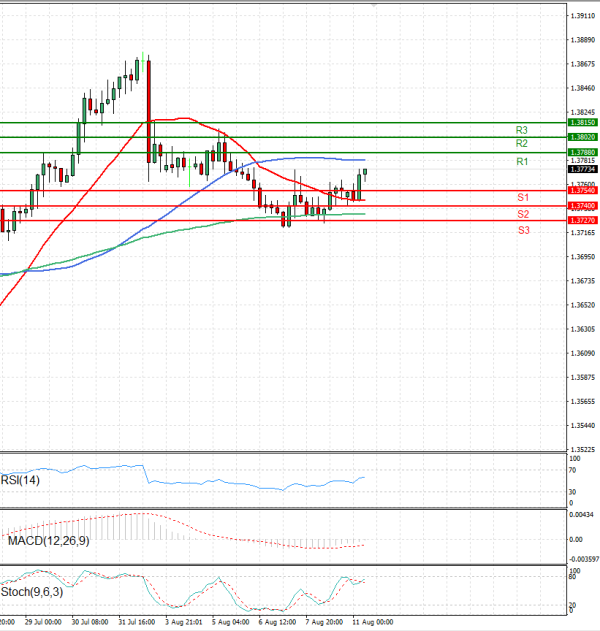Select the S2 support label

pos(523,214)
